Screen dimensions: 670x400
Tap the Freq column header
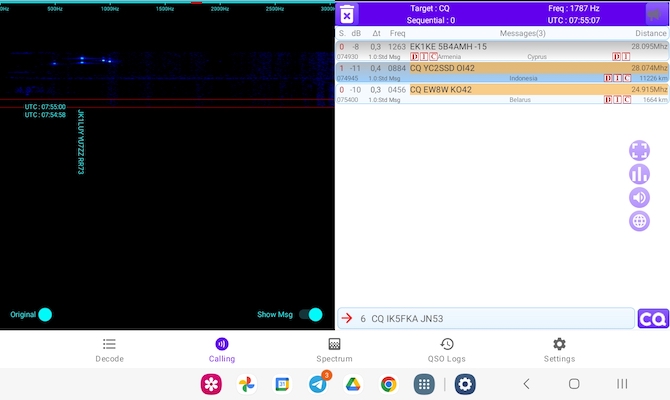click(x=397, y=33)
